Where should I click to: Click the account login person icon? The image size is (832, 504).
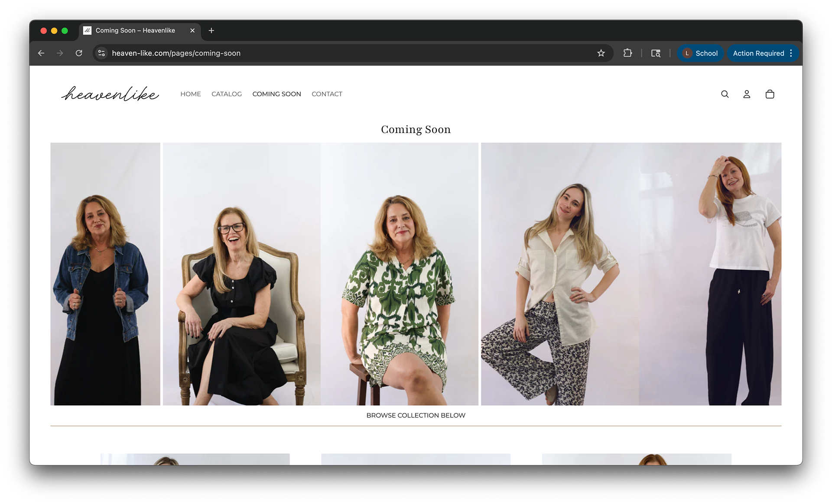pos(747,94)
